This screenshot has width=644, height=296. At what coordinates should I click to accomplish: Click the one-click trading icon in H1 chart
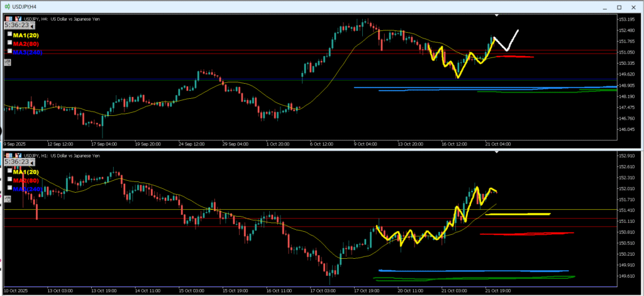(9, 155)
